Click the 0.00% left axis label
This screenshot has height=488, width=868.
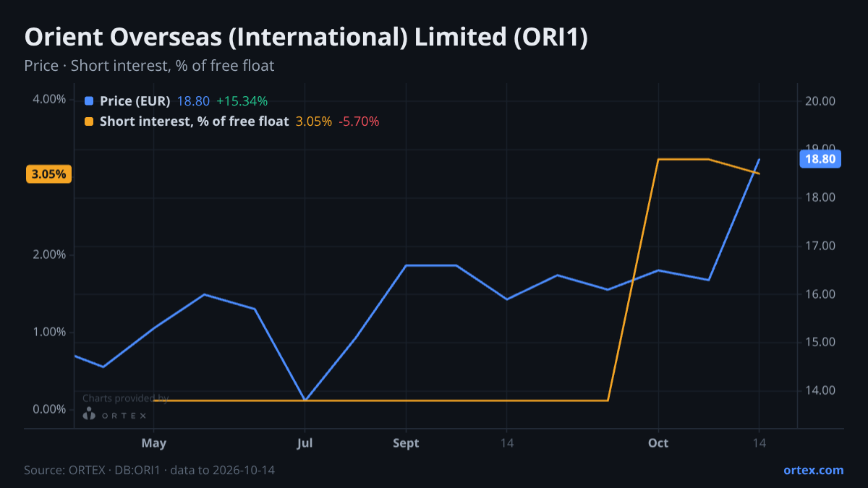tap(49, 409)
